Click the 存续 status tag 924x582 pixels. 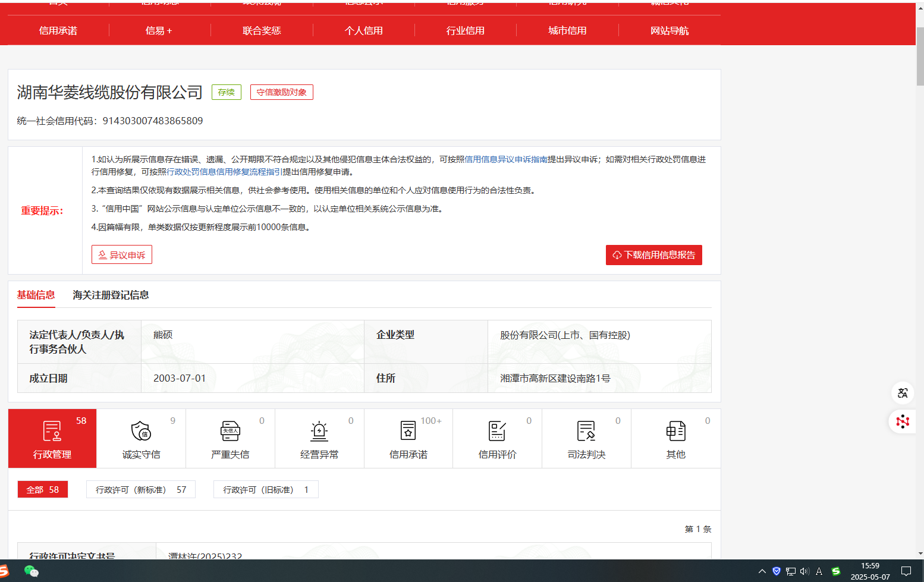[x=227, y=92]
